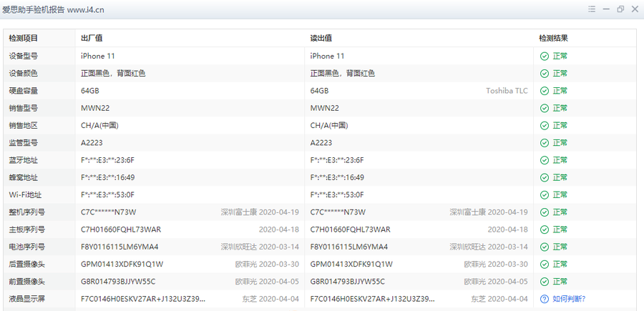The width and height of the screenshot is (644, 311).
Task: Click read value A2223 in 监管型号 row
Action: click(321, 143)
